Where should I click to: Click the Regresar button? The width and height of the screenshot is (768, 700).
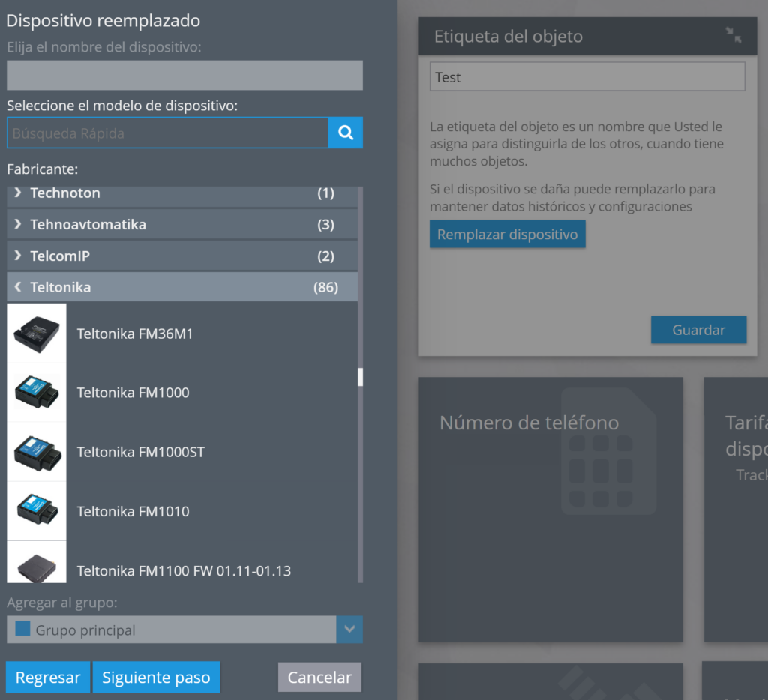coord(48,677)
